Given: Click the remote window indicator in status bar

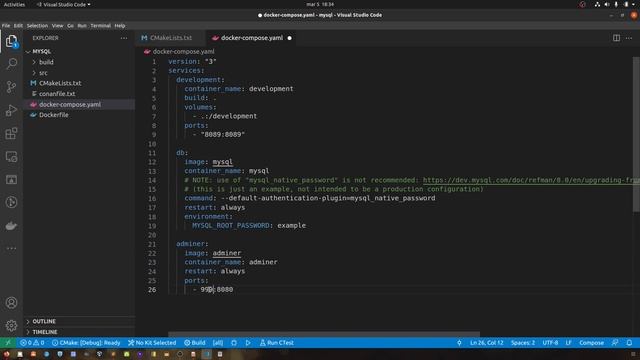Looking at the screenshot, I should tap(8, 342).
